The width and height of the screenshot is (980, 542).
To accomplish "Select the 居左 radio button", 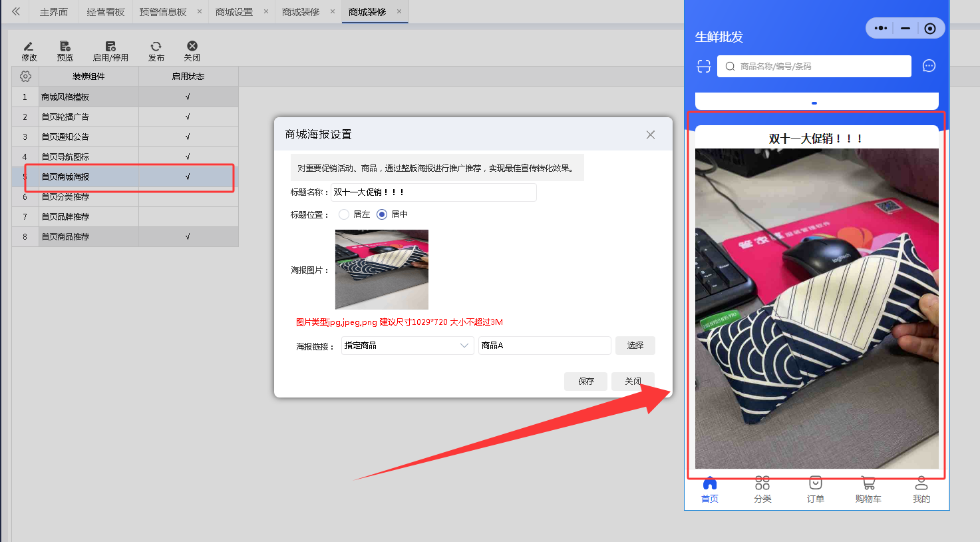I will click(x=344, y=214).
